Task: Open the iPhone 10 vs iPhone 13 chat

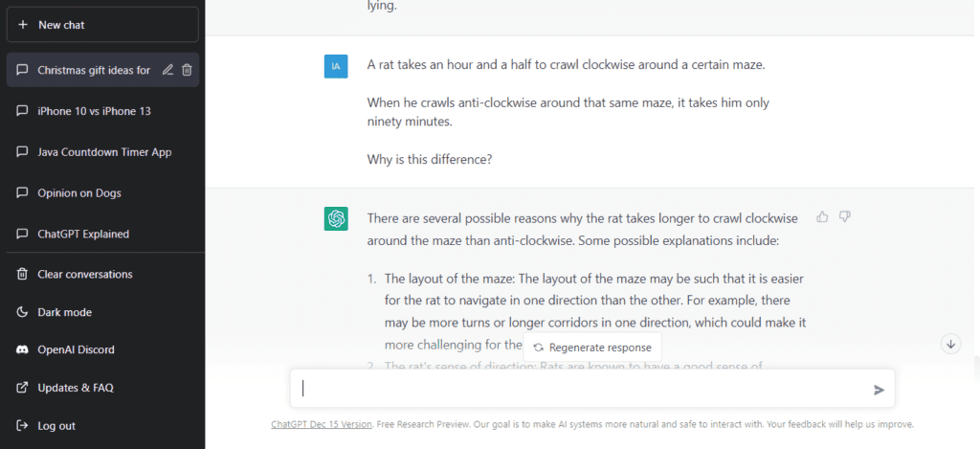Action: (94, 111)
